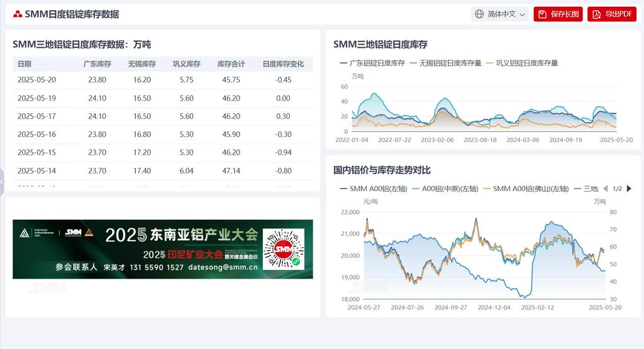Select the 2025-05-19 date cell
644x349 pixels.
tap(36, 98)
